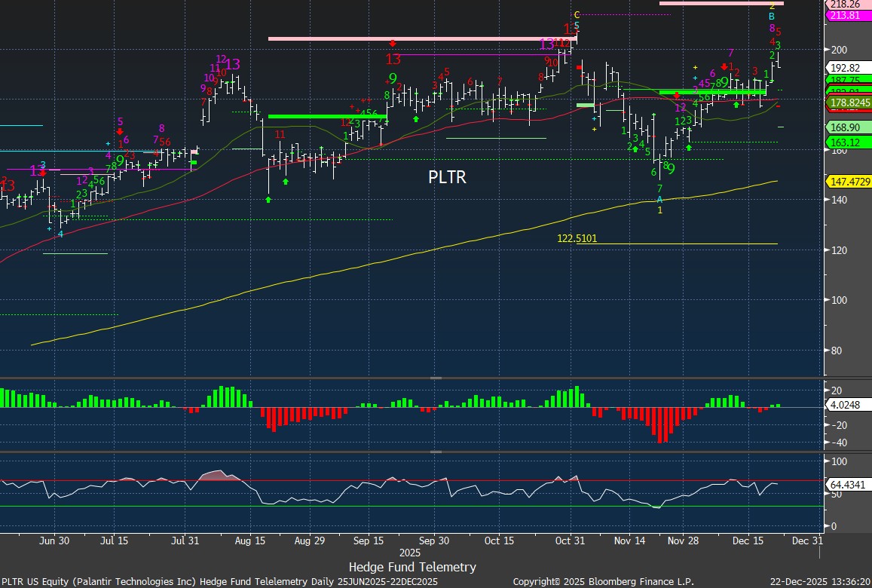The width and height of the screenshot is (872, 588).
Task: Click the 122.5101 yellow level label
Action: (x=577, y=238)
